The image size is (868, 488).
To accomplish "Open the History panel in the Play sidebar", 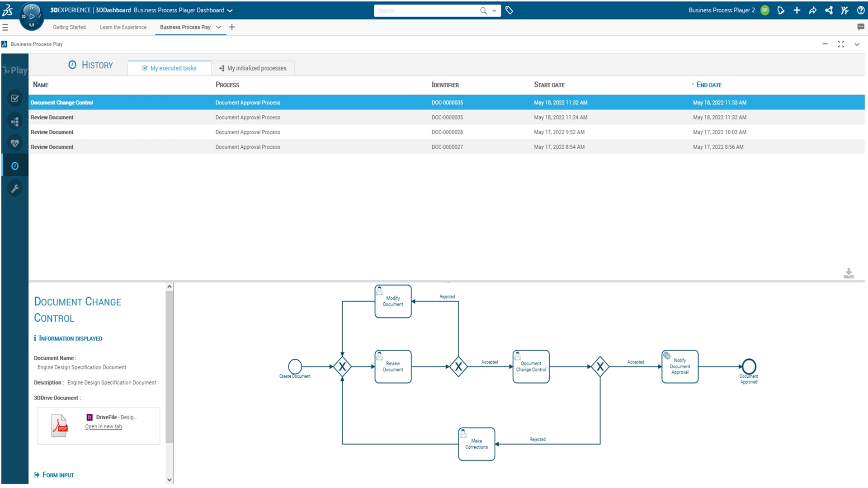I will pos(15,165).
